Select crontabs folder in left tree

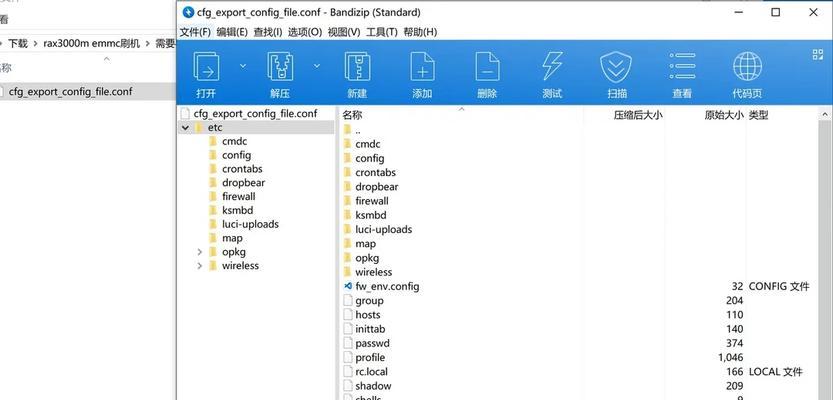242,169
